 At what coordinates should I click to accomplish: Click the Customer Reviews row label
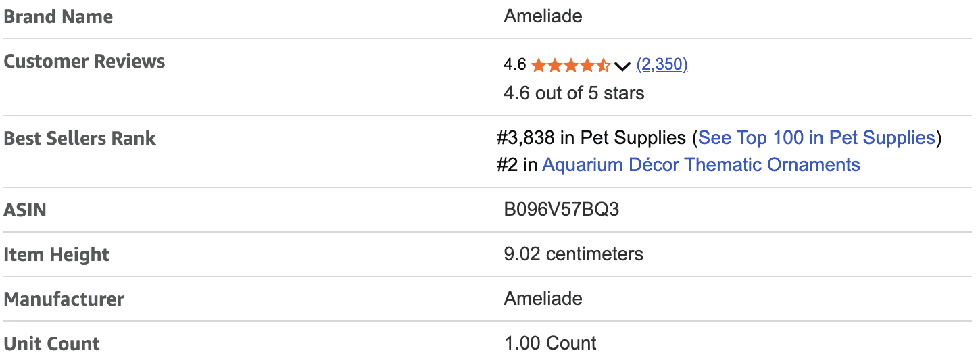(x=84, y=62)
